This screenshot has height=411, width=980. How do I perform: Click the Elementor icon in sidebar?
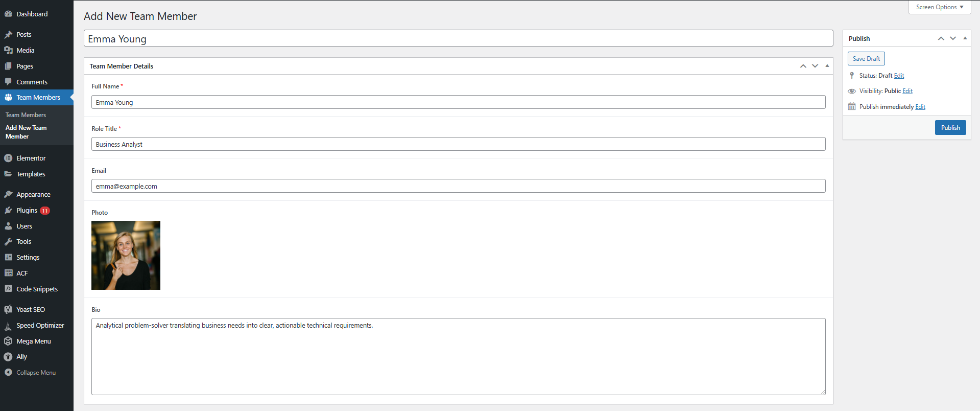point(8,158)
